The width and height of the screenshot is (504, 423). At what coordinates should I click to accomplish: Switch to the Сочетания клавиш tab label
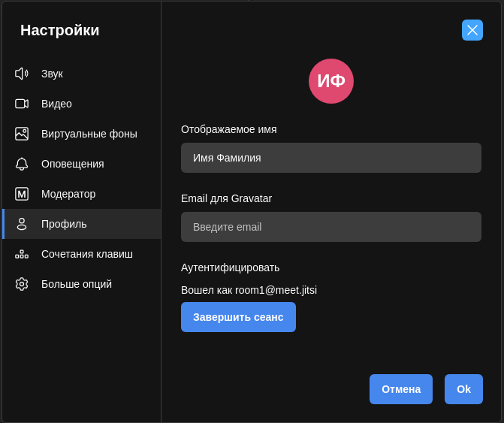(86, 254)
